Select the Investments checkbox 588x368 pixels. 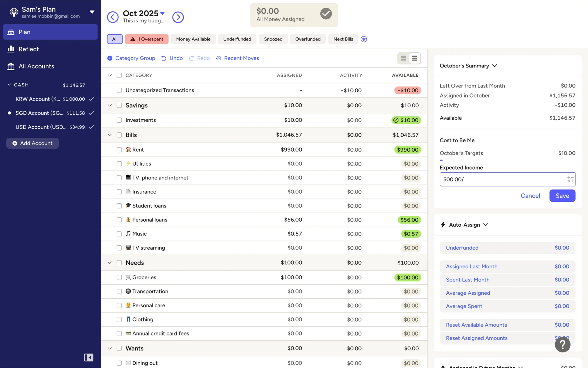119,120
